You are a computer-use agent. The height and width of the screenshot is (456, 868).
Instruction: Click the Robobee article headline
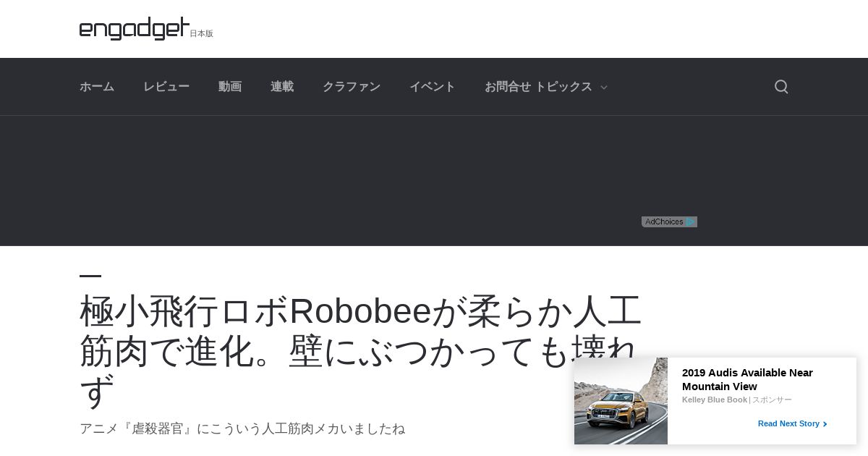(x=361, y=350)
